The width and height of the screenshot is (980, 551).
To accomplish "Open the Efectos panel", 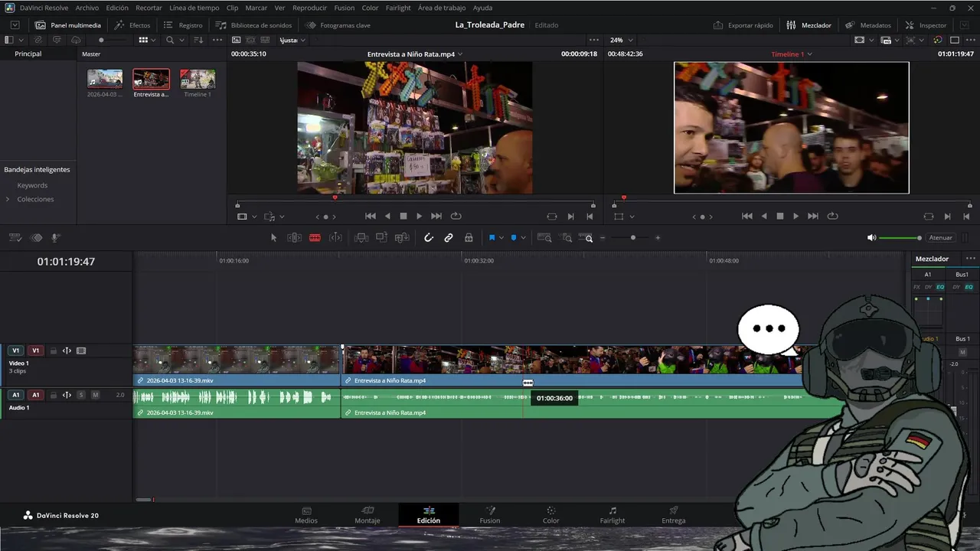I will pos(132,25).
